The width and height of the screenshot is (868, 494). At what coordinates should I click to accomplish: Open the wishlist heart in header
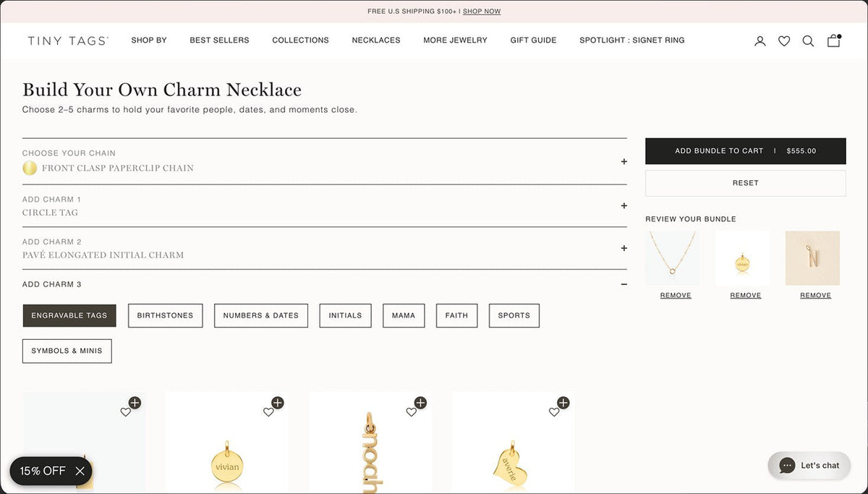click(784, 41)
